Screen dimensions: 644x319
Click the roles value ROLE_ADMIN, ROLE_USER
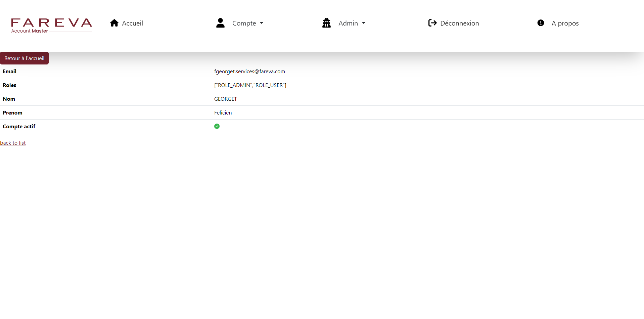pyautogui.click(x=250, y=85)
